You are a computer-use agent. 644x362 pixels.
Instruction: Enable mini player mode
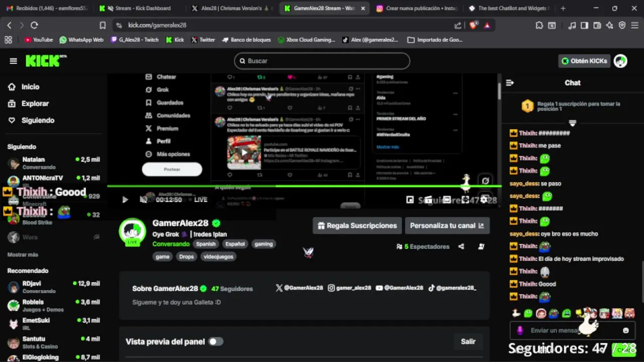[410, 200]
